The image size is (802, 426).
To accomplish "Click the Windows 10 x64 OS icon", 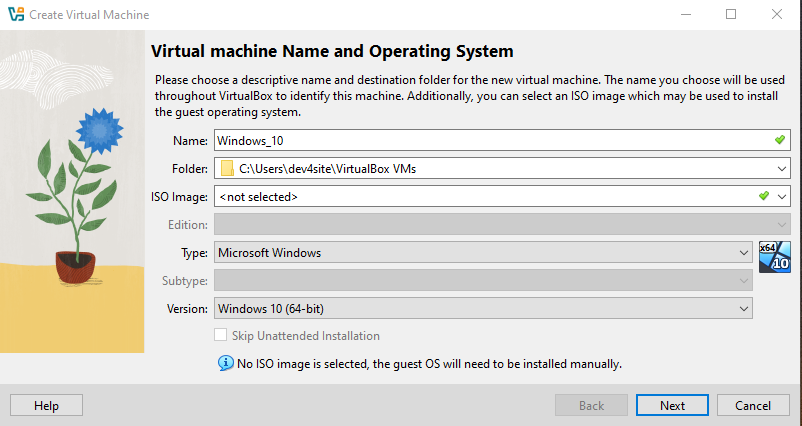I will 774,255.
